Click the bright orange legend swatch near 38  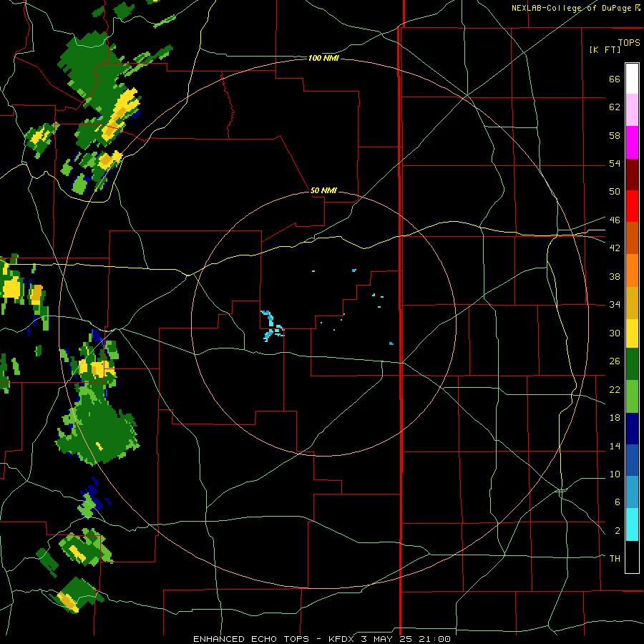[x=632, y=270]
